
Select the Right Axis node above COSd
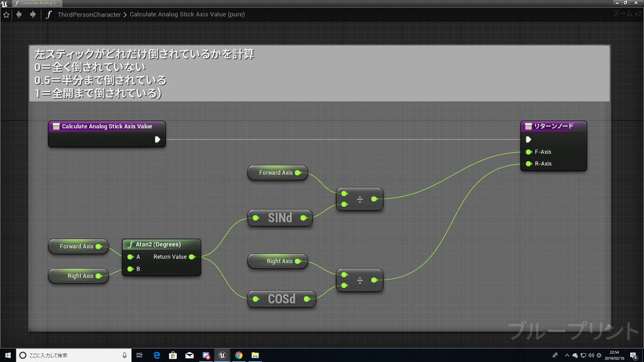pos(277,261)
